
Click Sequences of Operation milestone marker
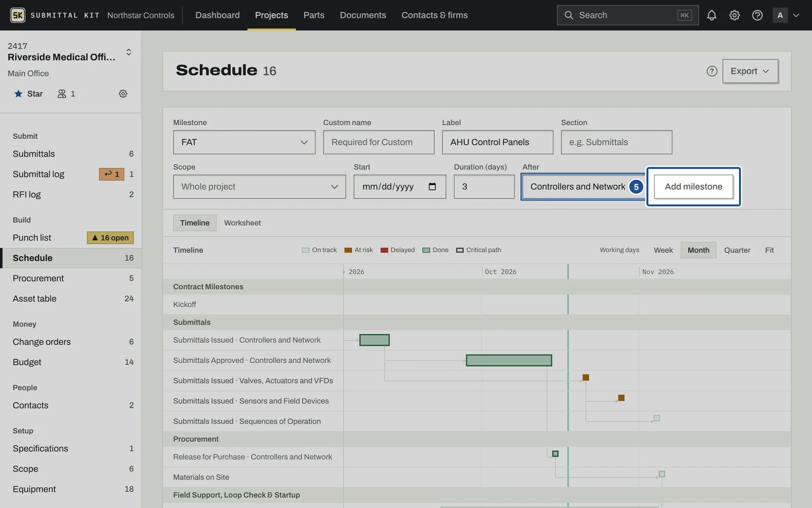(657, 418)
